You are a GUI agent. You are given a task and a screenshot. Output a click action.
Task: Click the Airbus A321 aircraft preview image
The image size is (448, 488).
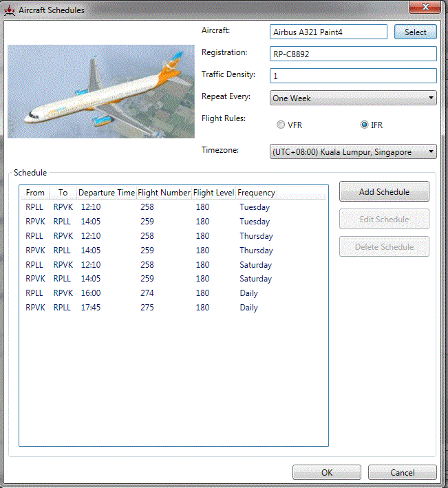101,92
